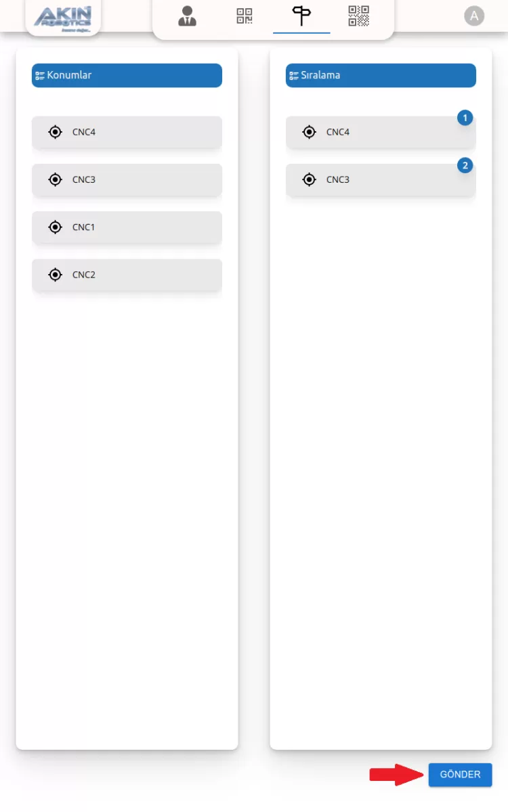This screenshot has height=812, width=508.
Task: Open the large QR code tab
Action: (359, 16)
